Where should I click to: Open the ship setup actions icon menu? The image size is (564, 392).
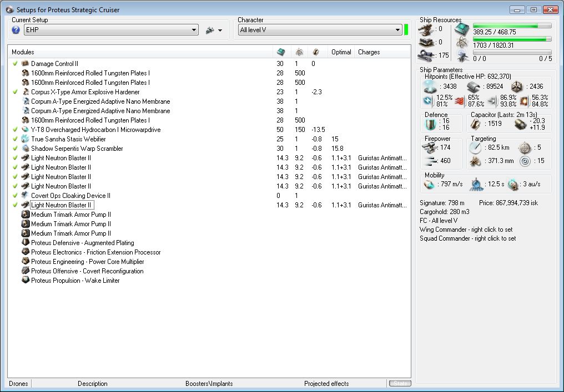(x=210, y=30)
